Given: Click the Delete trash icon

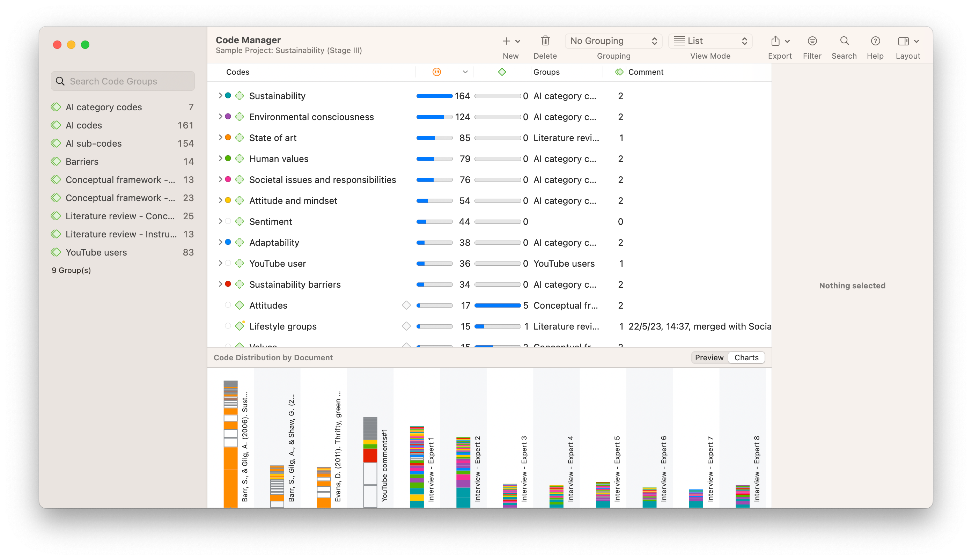Looking at the screenshot, I should pos(545,41).
